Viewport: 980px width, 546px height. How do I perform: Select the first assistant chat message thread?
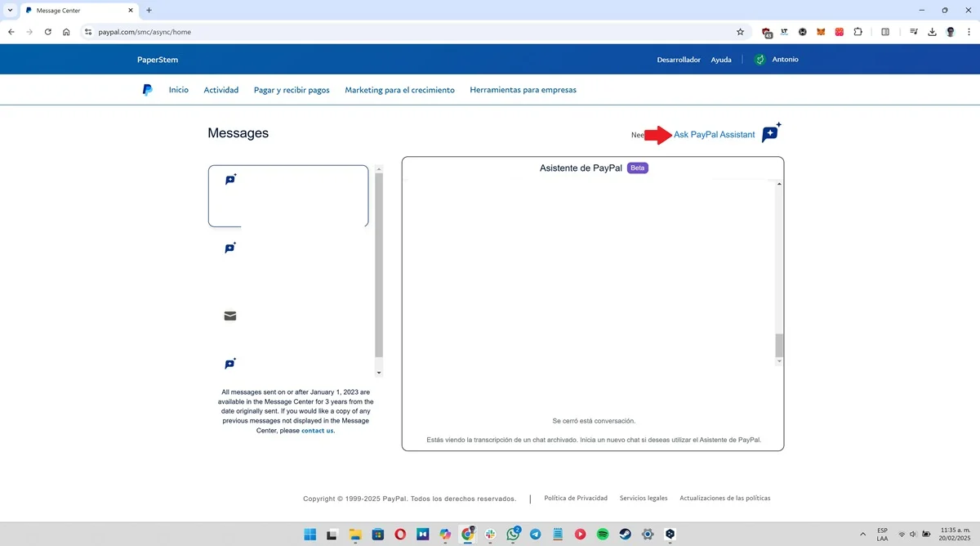[x=287, y=195]
